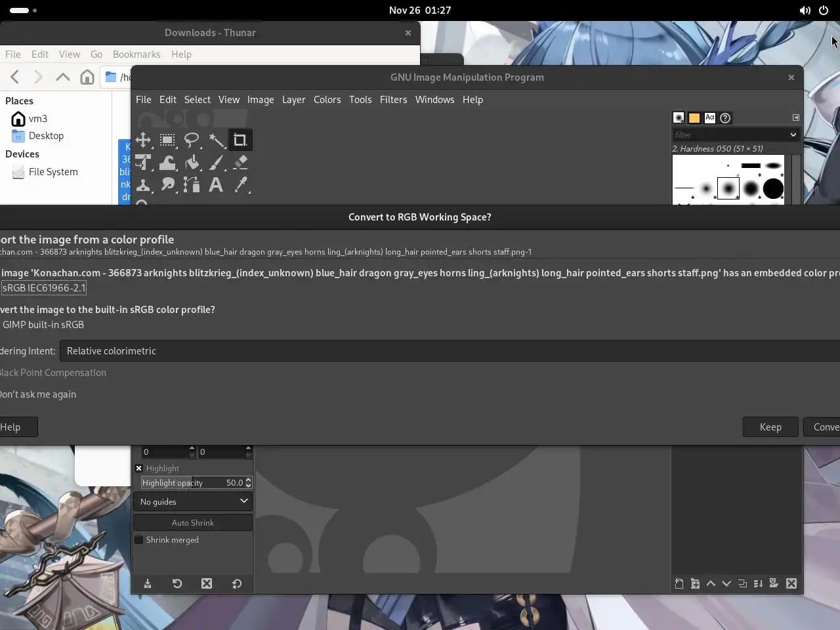
Task: Open GIMP Windows menu
Action: (434, 100)
